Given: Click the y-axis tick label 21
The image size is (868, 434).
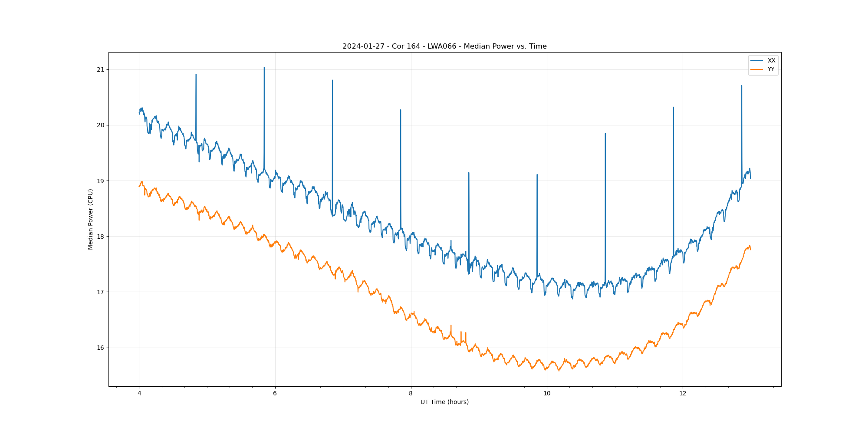Looking at the screenshot, I should click(101, 70).
